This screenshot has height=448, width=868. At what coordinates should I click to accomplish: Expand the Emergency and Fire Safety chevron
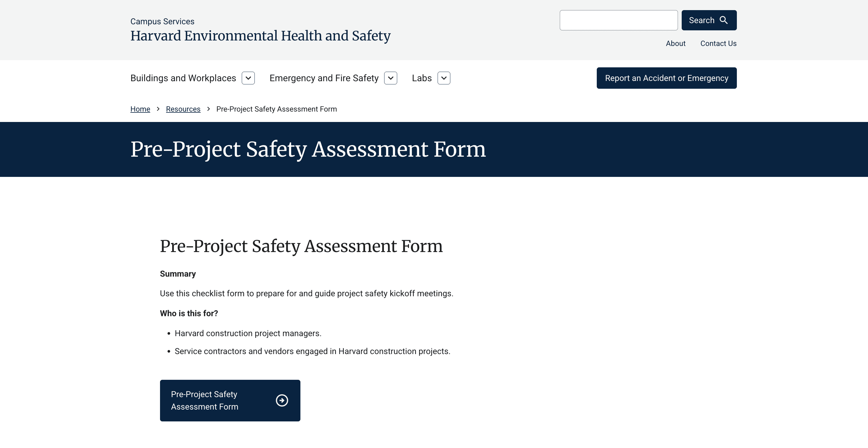[391, 78]
